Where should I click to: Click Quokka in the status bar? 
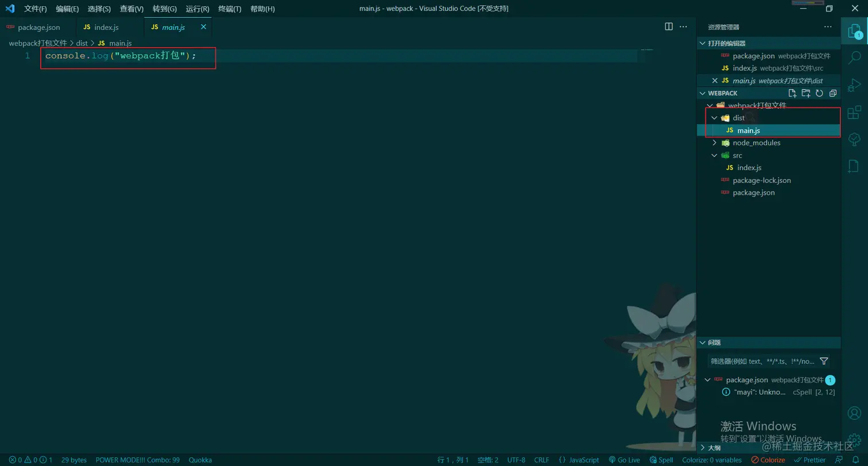pyautogui.click(x=200, y=460)
